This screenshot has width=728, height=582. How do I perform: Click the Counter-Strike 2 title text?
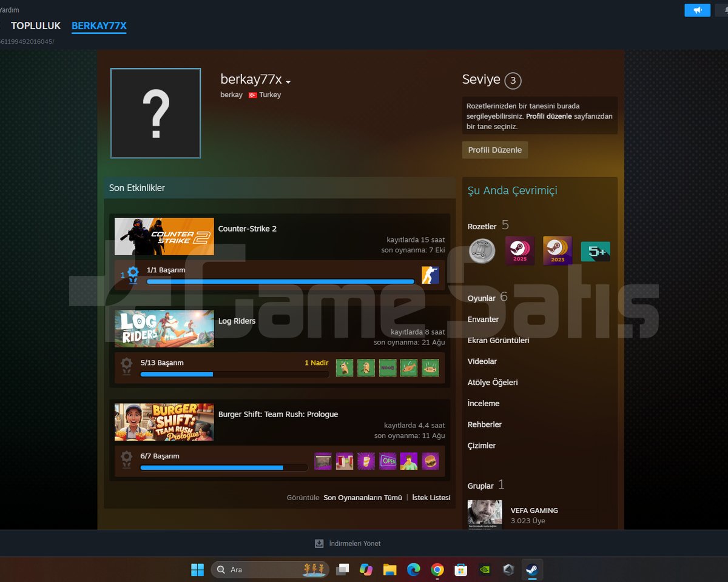pyautogui.click(x=248, y=229)
